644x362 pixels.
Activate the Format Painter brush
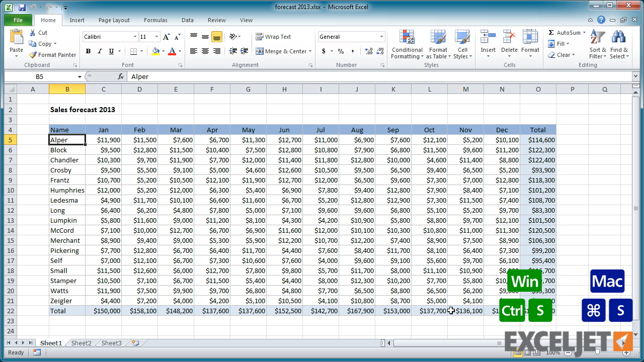click(52, 55)
